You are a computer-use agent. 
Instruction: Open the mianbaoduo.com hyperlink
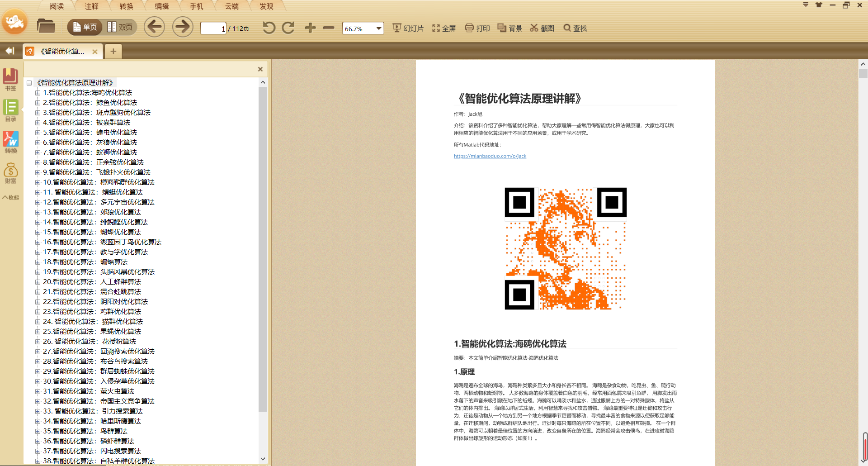pyautogui.click(x=490, y=156)
